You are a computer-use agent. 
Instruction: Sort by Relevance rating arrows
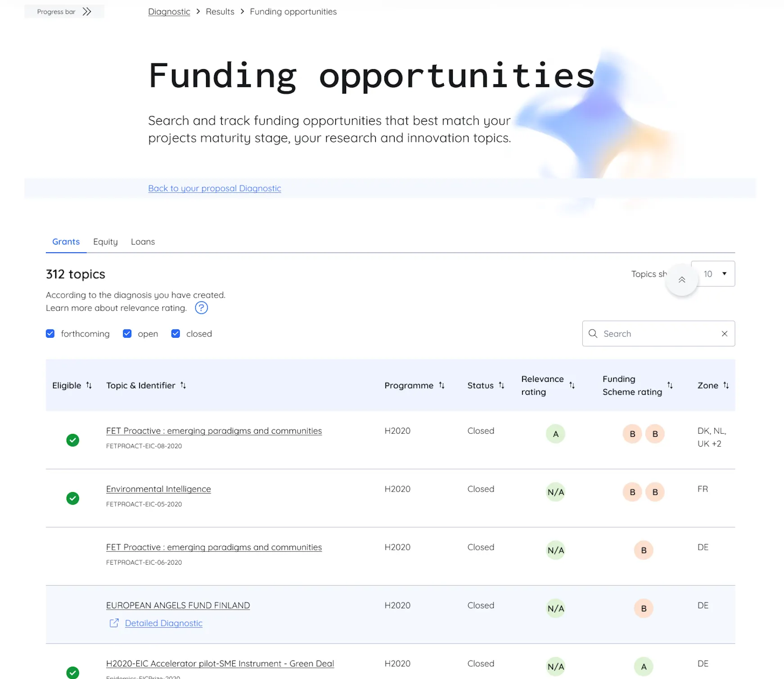click(572, 385)
